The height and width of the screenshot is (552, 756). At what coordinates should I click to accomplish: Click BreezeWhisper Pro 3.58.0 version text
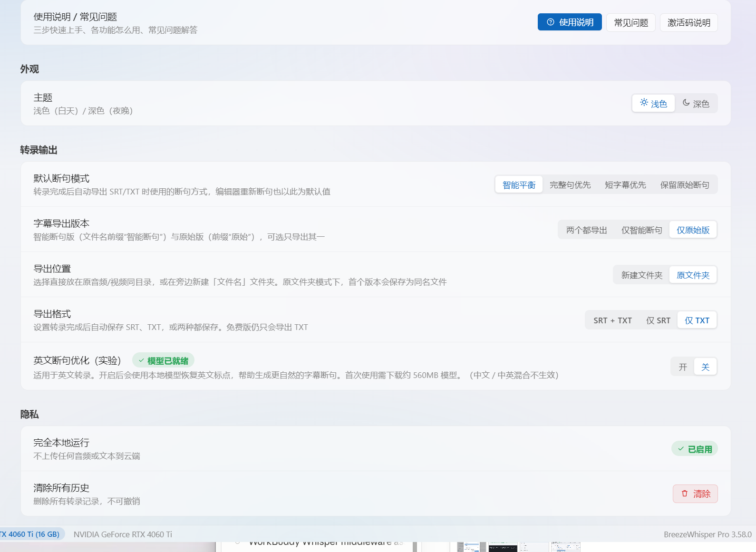coord(708,534)
